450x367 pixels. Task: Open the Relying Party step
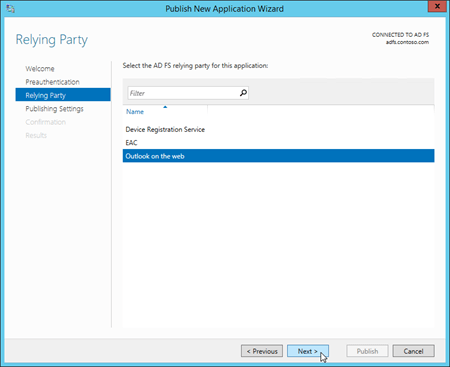[63, 95]
